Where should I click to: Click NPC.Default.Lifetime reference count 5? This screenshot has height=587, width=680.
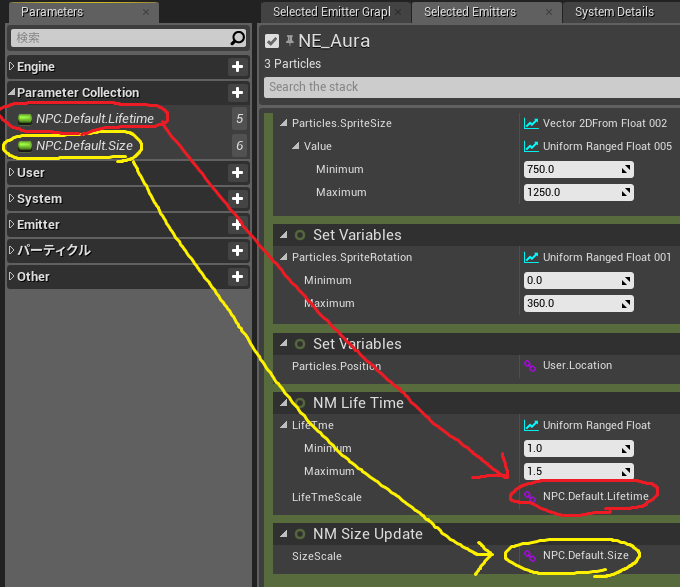pos(239,119)
